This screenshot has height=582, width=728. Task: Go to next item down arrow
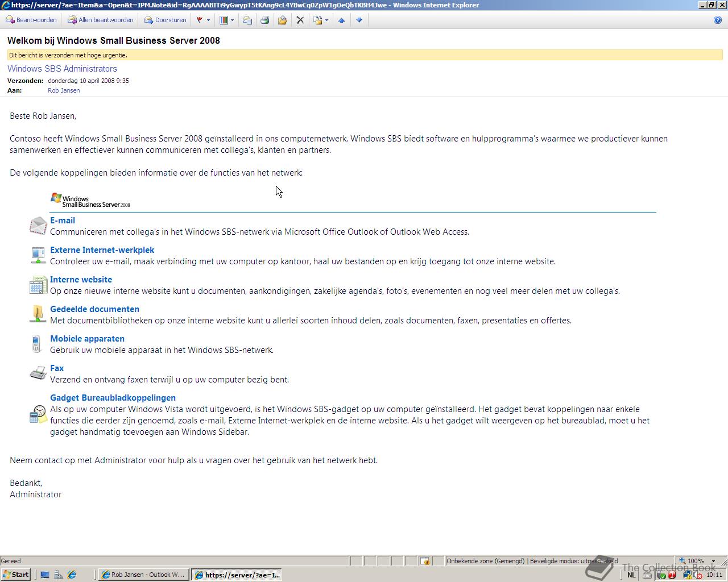coord(359,20)
